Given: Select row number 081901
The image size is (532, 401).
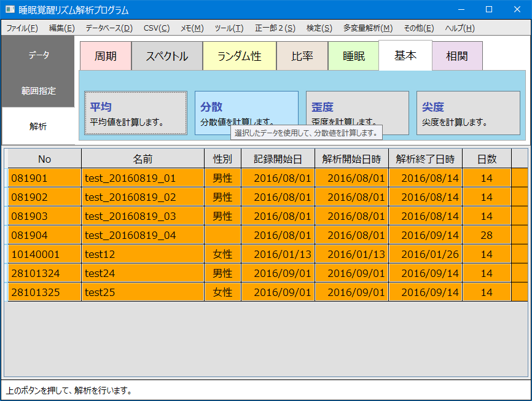Looking at the screenshot, I should coord(44,177).
